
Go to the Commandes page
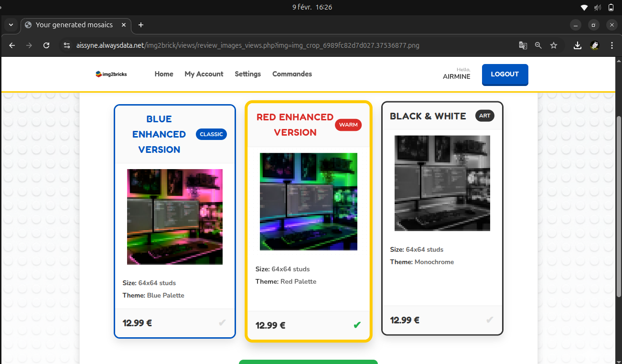point(292,74)
